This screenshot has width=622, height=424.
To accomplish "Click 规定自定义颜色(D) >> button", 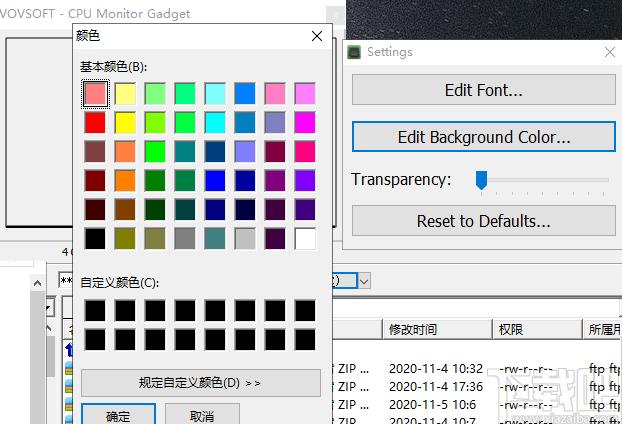I will click(201, 383).
